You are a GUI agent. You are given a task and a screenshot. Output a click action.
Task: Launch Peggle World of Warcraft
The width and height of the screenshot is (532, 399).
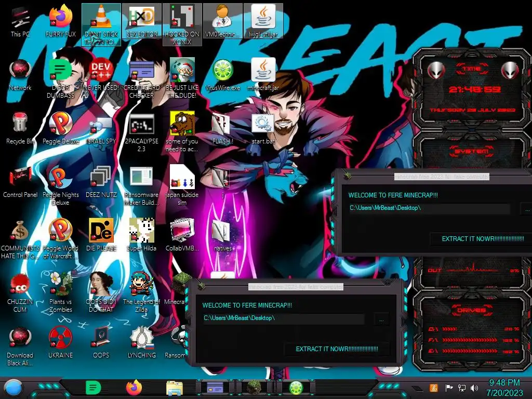[60, 239]
